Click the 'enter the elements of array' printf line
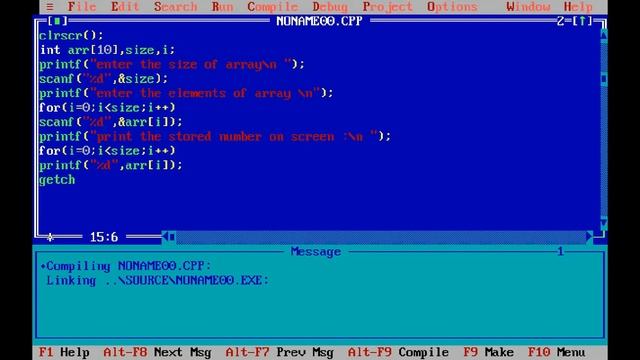Screen dimensions: 640x360 [186, 93]
